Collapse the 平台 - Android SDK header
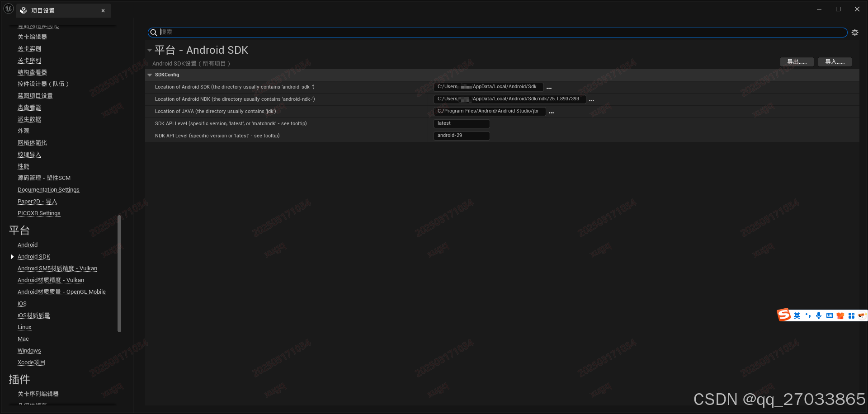Viewport: 868px width, 414px height. (150, 50)
